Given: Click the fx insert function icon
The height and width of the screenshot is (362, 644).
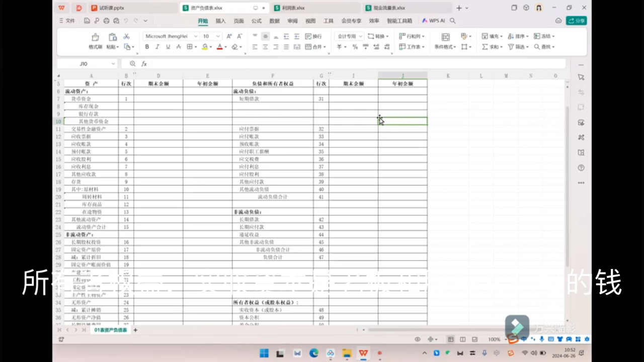Looking at the screenshot, I should 144,64.
